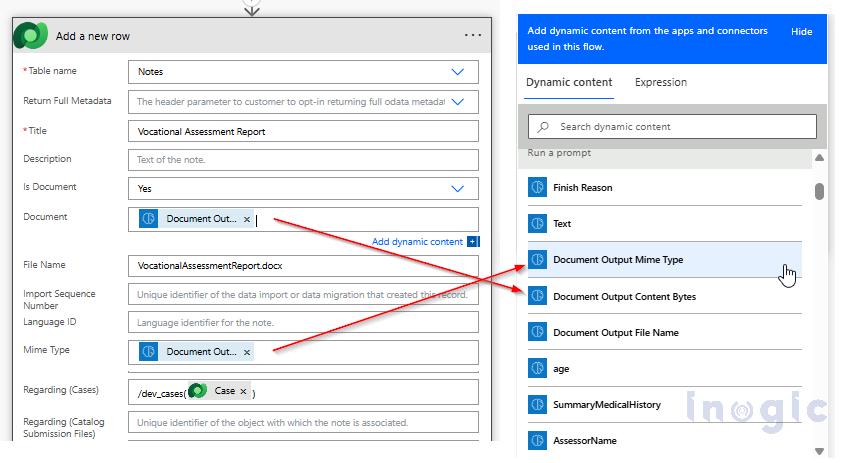
Task: Click the AI icon in the Mime Type token
Action: 149,352
